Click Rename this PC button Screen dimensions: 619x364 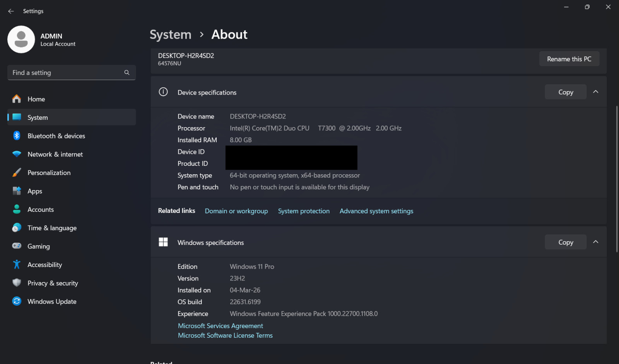(x=569, y=59)
